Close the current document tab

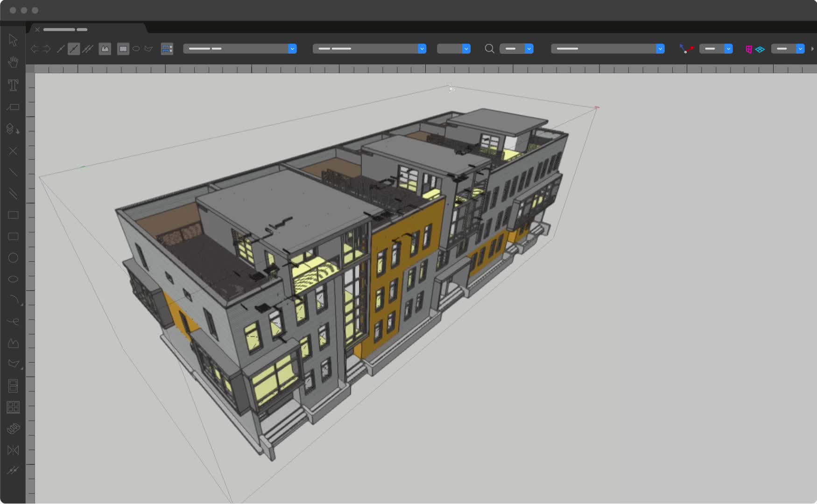[38, 29]
